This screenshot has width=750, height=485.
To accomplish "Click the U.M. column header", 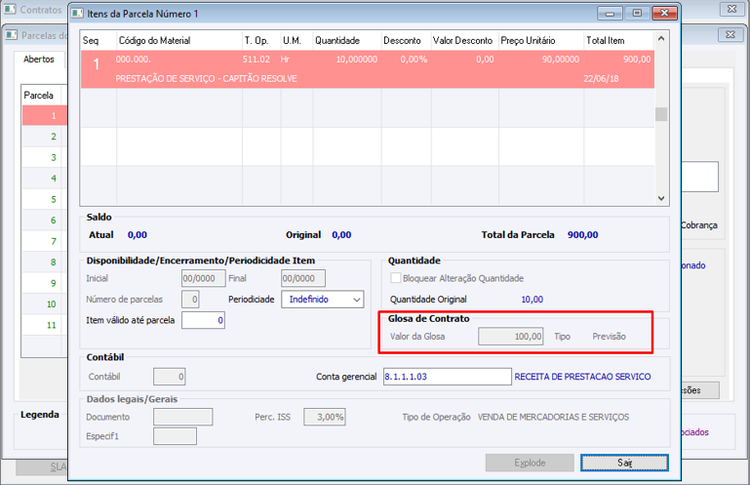I will [297, 41].
